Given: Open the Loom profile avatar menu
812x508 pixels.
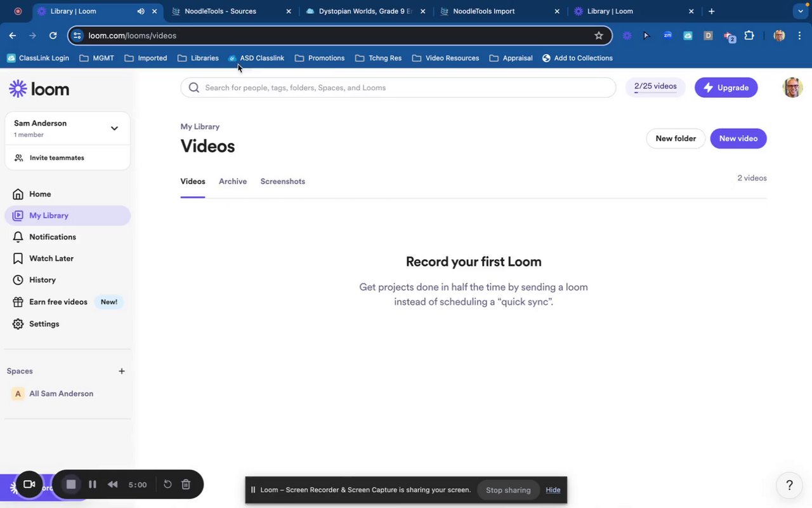Looking at the screenshot, I should tap(793, 88).
